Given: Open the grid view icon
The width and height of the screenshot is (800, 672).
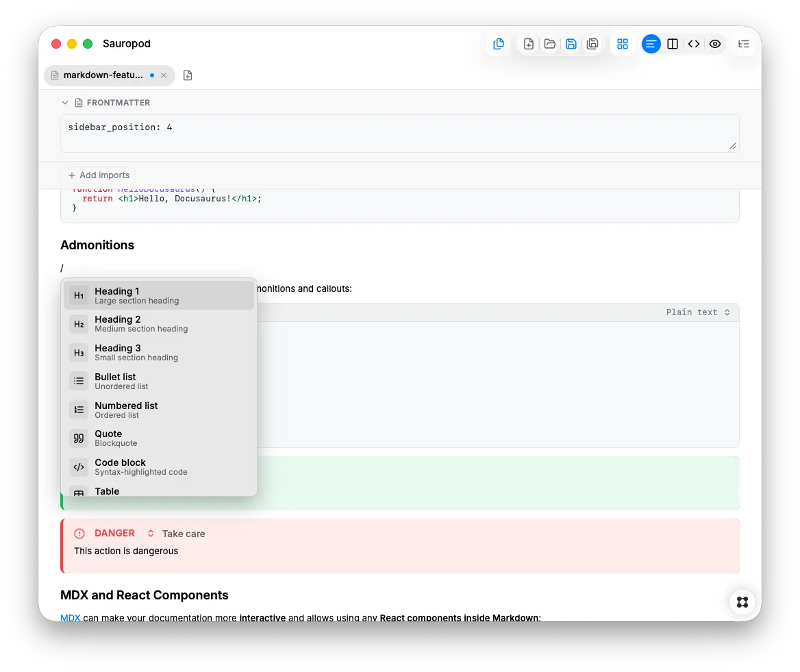Looking at the screenshot, I should point(623,44).
